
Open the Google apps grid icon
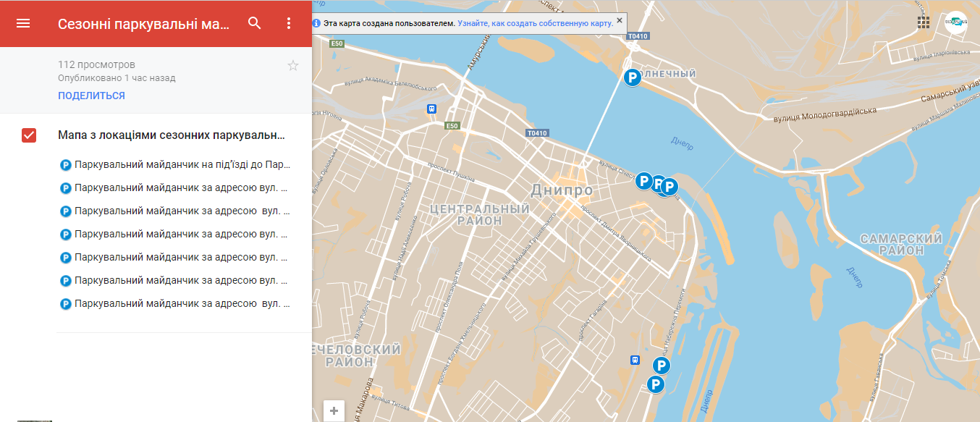[924, 22]
